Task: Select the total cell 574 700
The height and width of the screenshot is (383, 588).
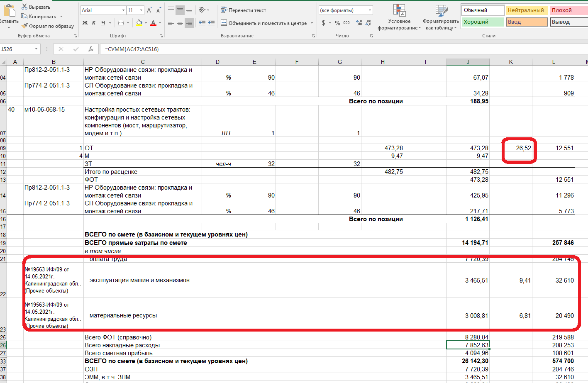Action: [553, 361]
